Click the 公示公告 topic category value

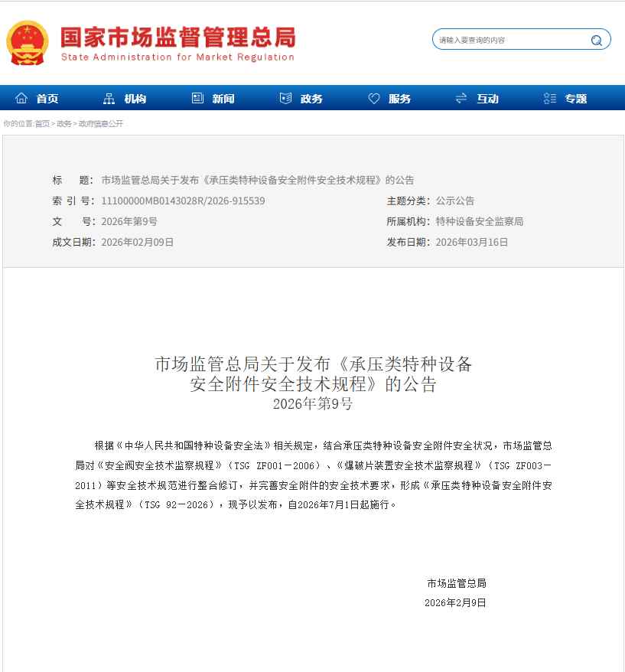pyautogui.click(x=455, y=201)
